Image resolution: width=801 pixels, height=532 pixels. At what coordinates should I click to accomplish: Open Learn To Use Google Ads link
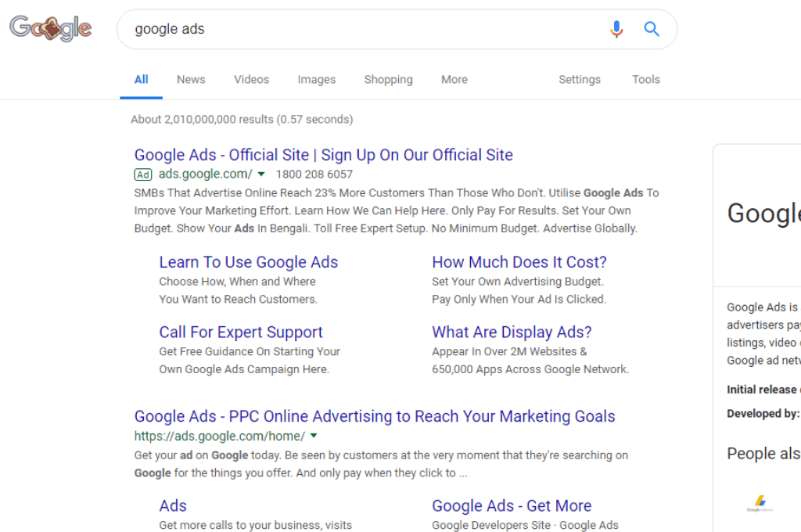tap(248, 262)
